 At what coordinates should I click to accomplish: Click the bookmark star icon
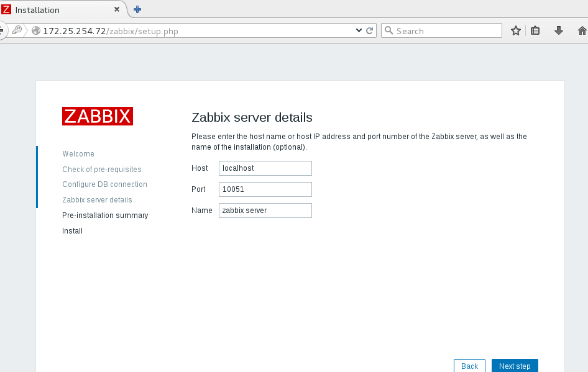pyautogui.click(x=516, y=30)
